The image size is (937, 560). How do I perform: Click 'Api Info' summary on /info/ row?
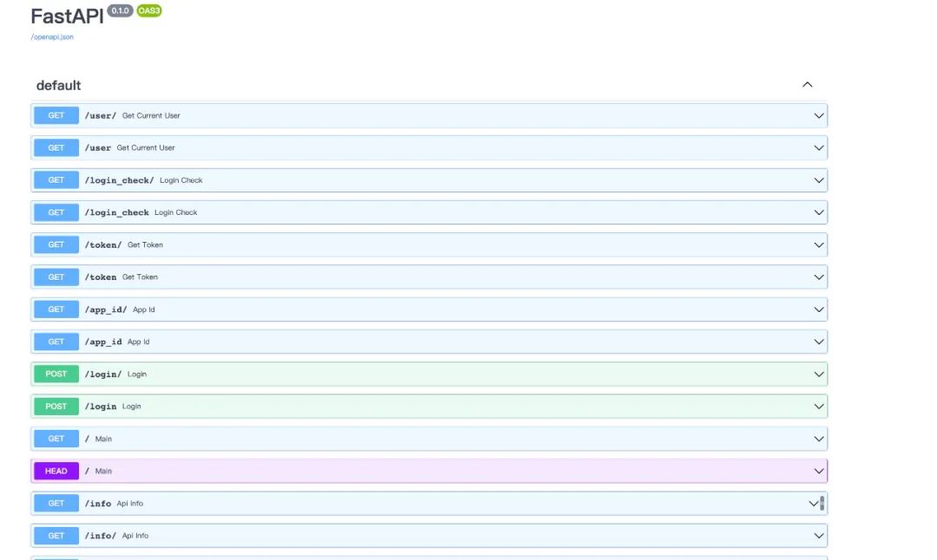135,536
